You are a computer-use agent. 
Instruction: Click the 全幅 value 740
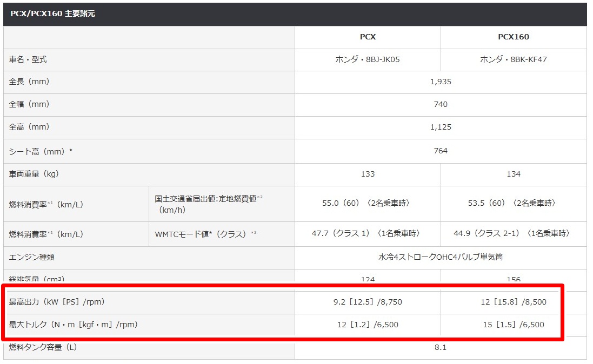pyautogui.click(x=441, y=104)
